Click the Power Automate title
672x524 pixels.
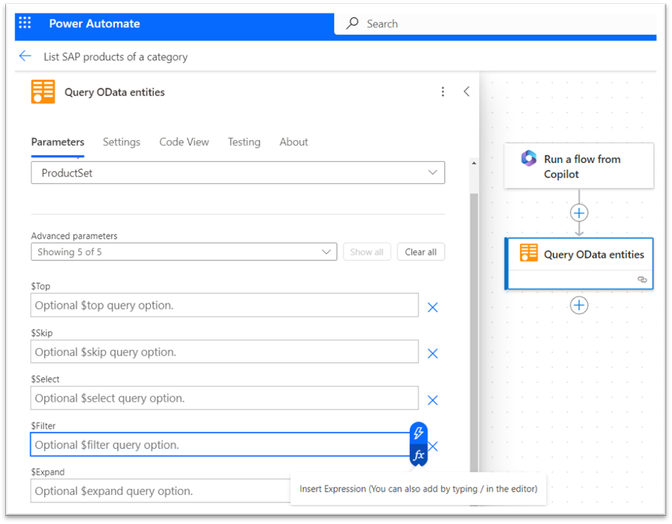[x=94, y=24]
